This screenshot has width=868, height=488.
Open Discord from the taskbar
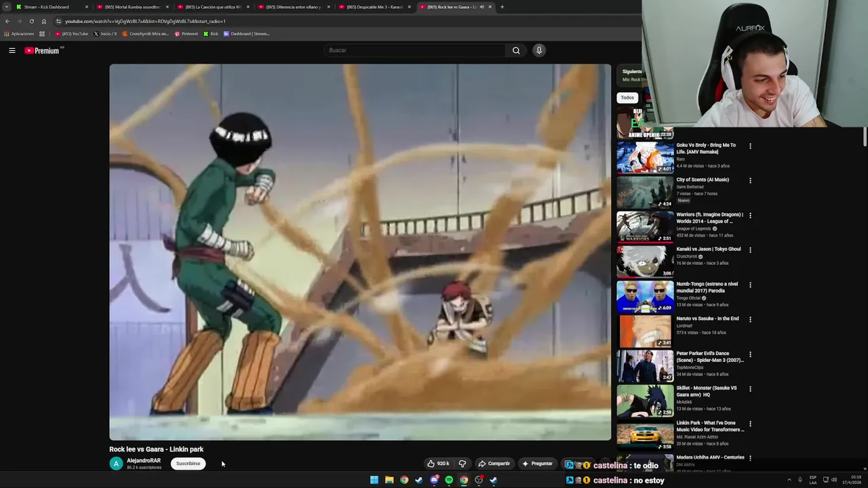tap(434, 480)
